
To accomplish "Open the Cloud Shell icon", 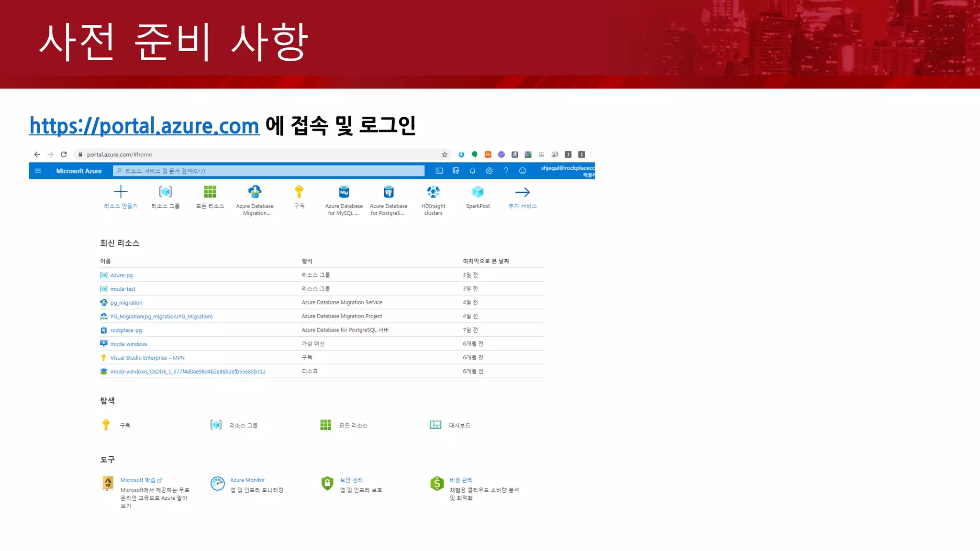I will pos(439,171).
